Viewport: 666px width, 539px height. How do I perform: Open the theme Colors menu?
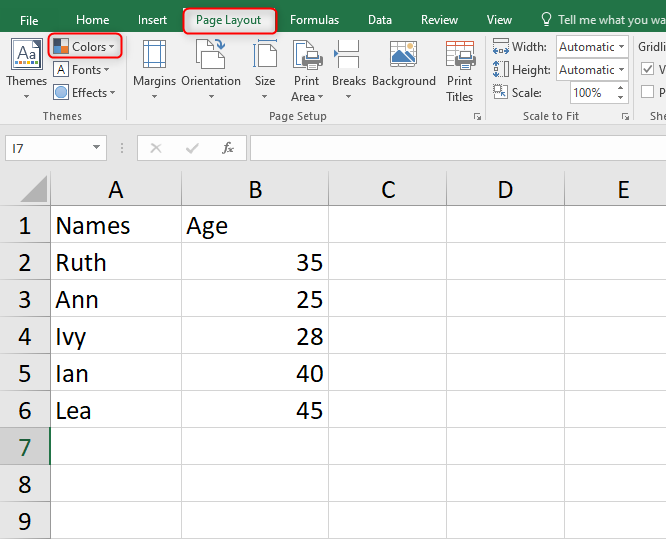85,46
